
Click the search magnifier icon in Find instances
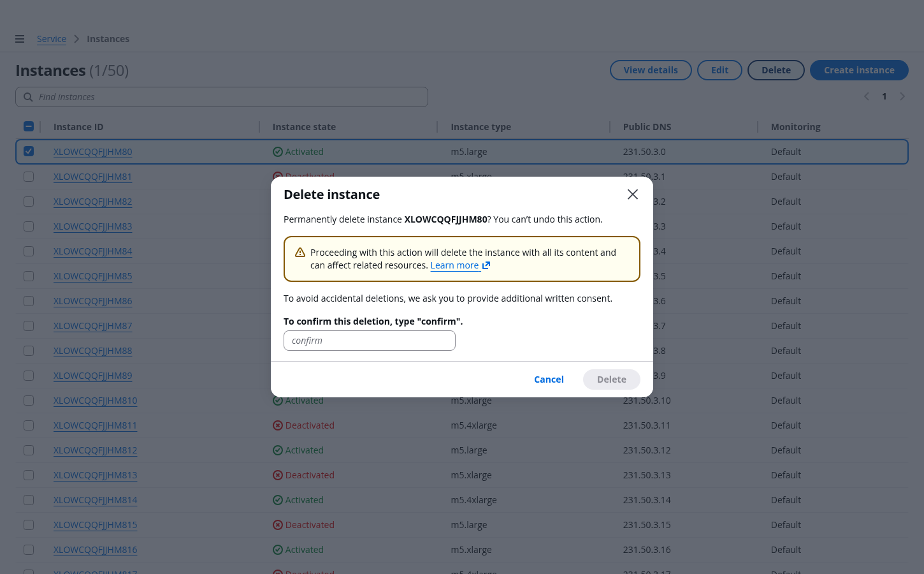[x=28, y=97]
